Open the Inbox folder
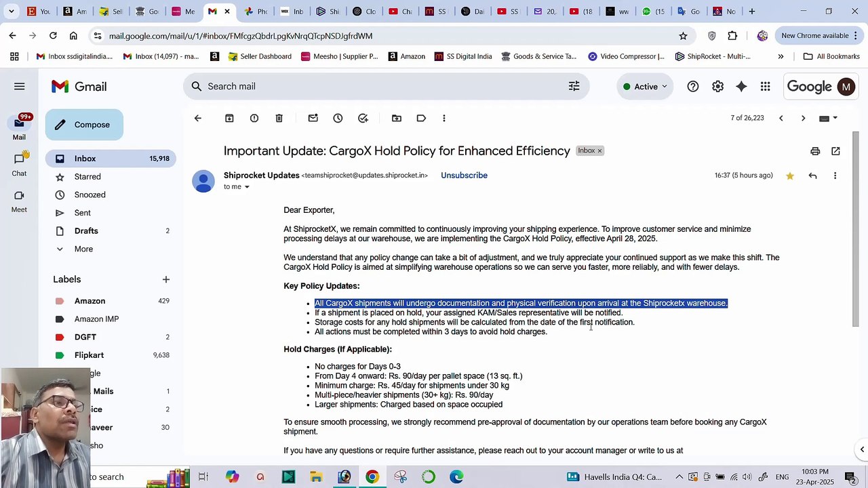The image size is (868, 488). tap(111, 159)
